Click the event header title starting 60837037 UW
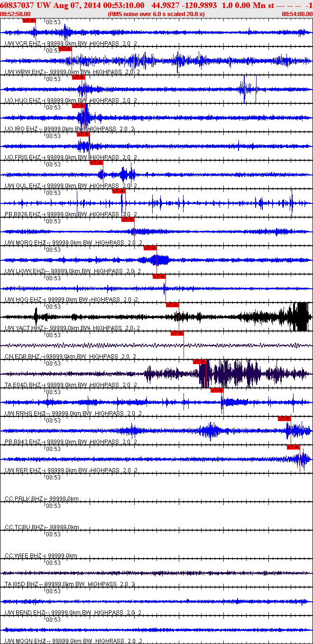This screenshot has width=313, height=644. tap(156, 5)
